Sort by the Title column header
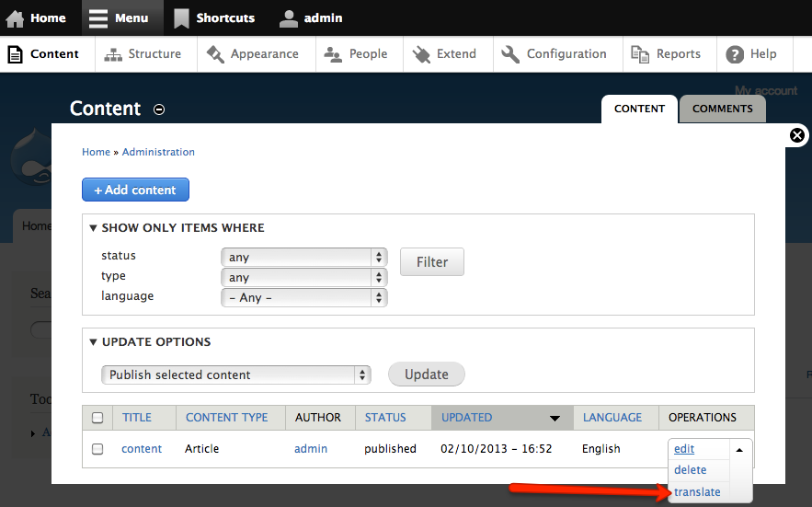This screenshot has width=812, height=507. (137, 418)
